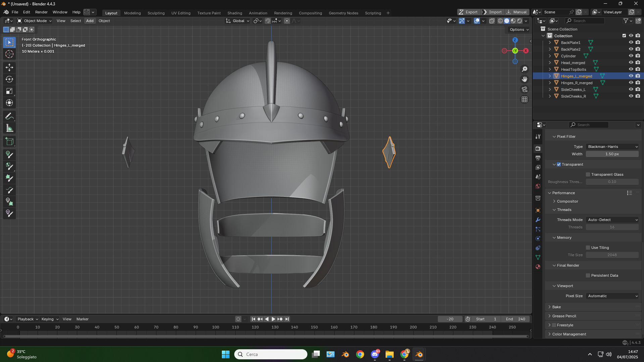This screenshot has height=362, width=644.
Task: Open Global transform orientation dropdown
Action: pyautogui.click(x=238, y=21)
